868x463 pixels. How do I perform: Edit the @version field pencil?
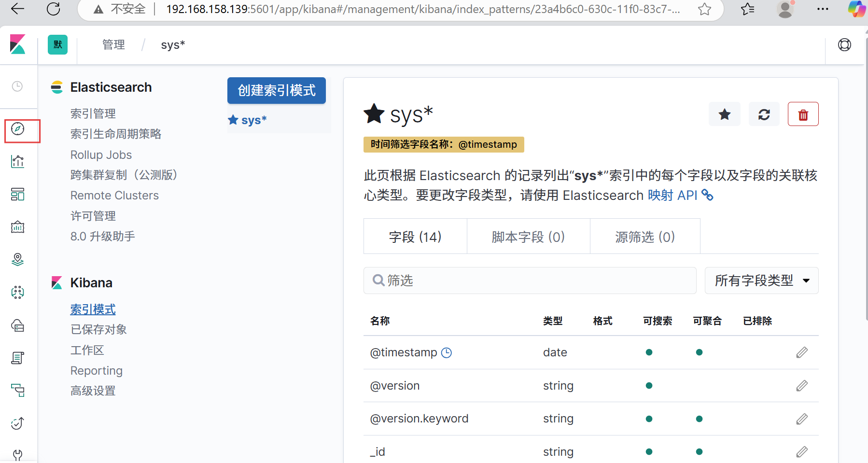tap(802, 386)
